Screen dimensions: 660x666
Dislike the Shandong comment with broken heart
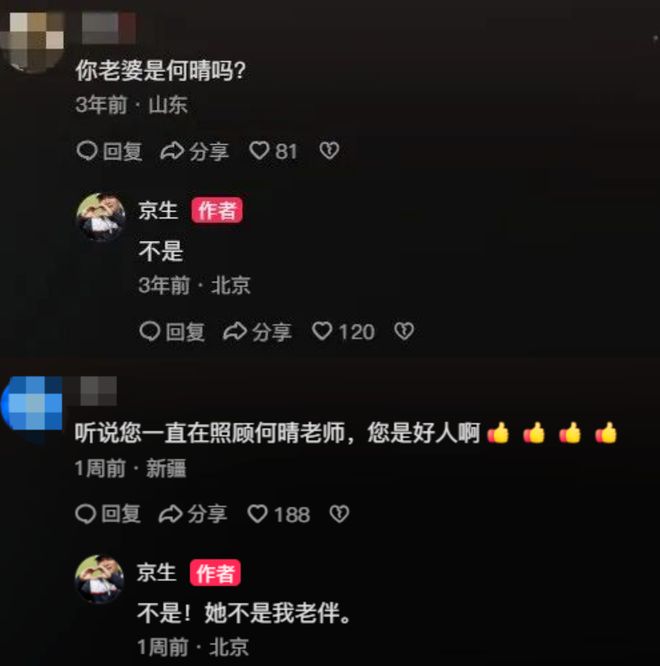click(329, 151)
